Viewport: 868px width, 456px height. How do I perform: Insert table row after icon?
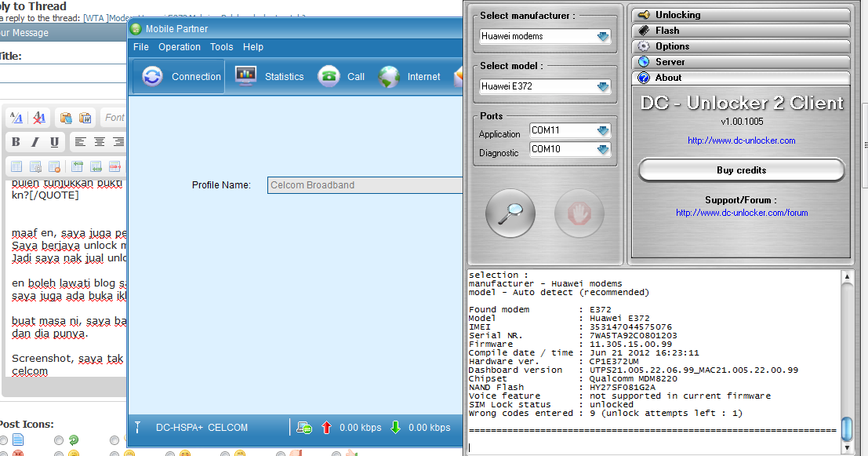[x=96, y=166]
